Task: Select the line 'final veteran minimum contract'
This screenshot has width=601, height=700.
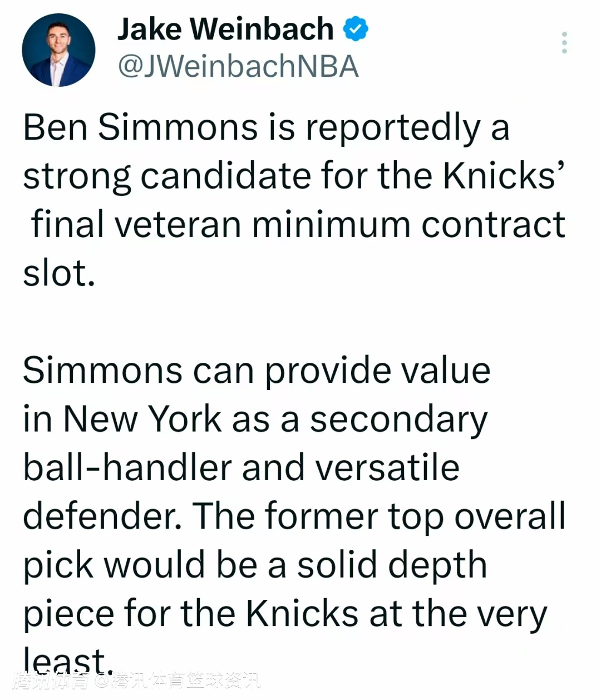Action: pyautogui.click(x=298, y=225)
